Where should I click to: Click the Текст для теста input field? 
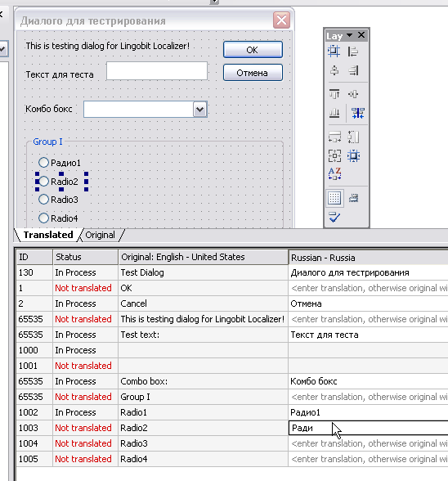click(157, 71)
